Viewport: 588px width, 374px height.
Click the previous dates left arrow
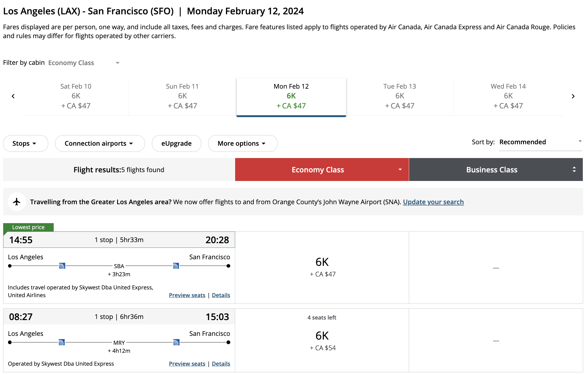click(13, 96)
